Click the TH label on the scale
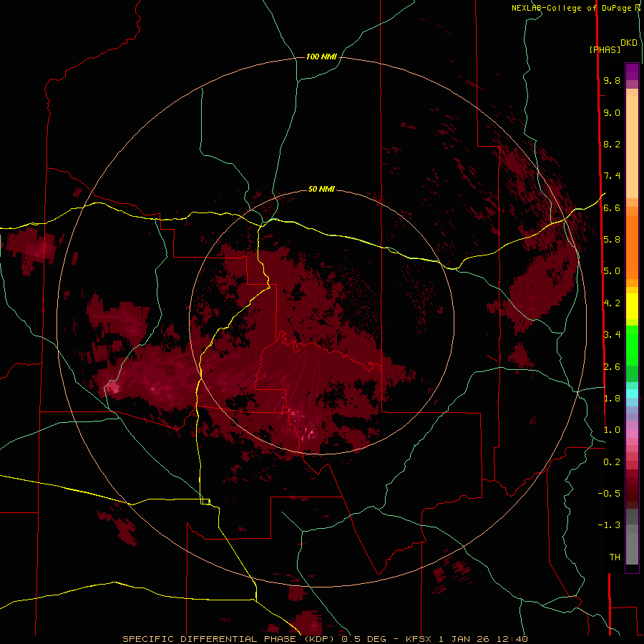The height and width of the screenshot is (644, 644). pyautogui.click(x=615, y=557)
